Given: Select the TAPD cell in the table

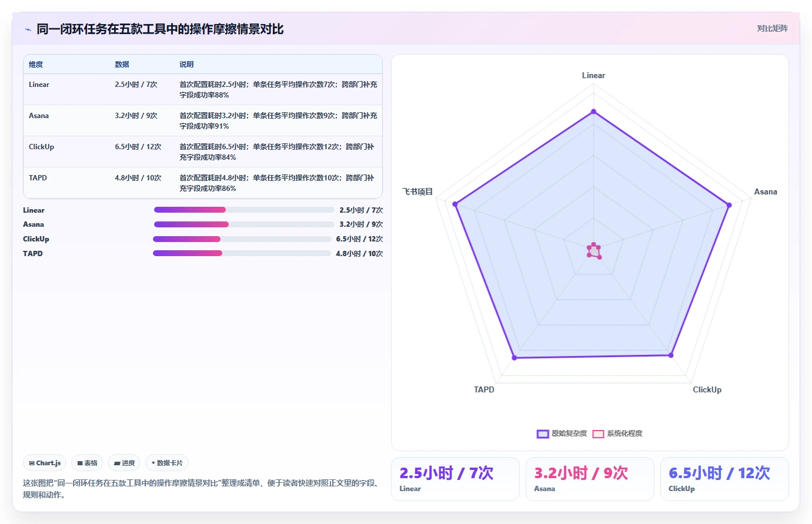Looking at the screenshot, I should [38, 178].
